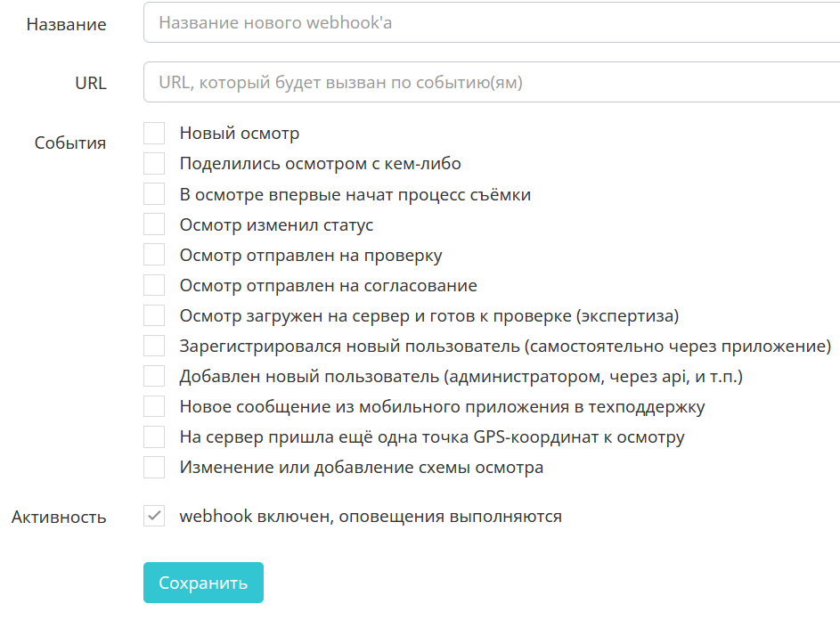Tick 'Осмотр загружен на сервер' checkbox
This screenshot has width=840, height=620.
coord(154,315)
